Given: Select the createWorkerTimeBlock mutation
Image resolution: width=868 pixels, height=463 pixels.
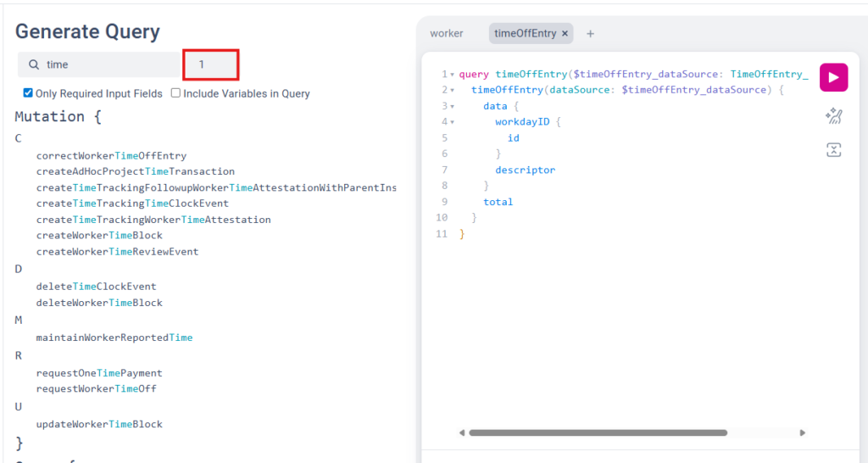Looking at the screenshot, I should (x=100, y=236).
